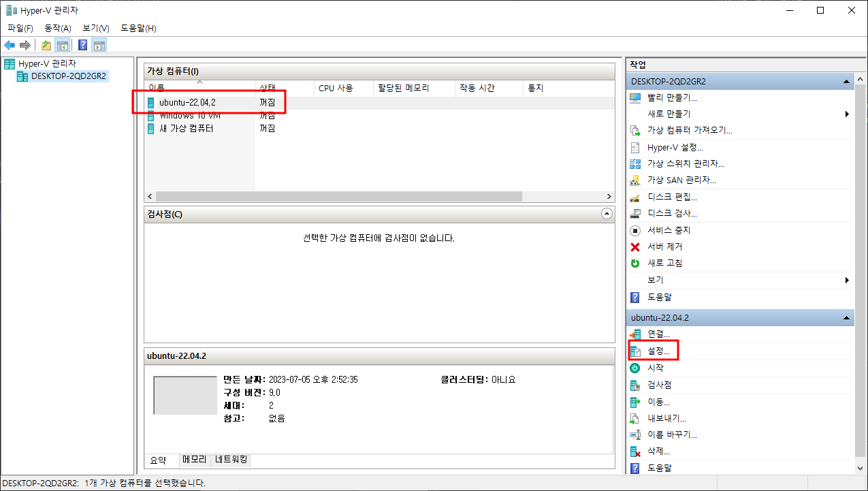The width and height of the screenshot is (868, 491).
Task: Sort by the CPU 사용 column header
Action: tap(344, 88)
